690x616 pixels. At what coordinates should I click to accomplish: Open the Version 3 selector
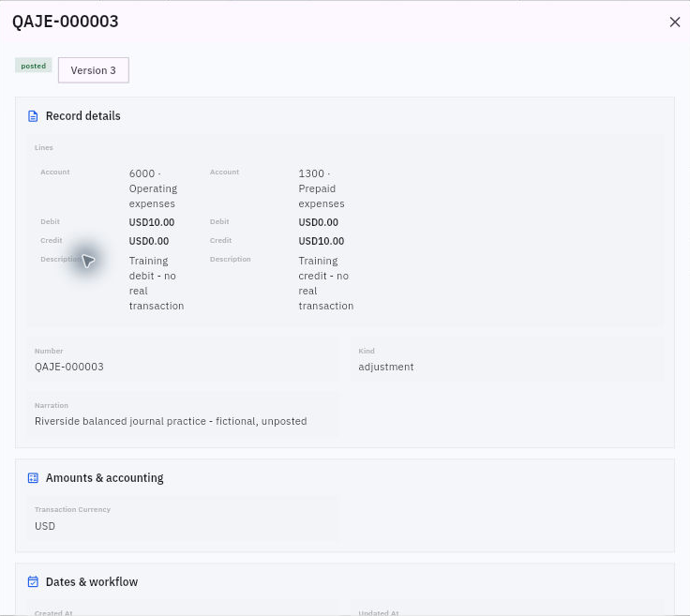[94, 70]
